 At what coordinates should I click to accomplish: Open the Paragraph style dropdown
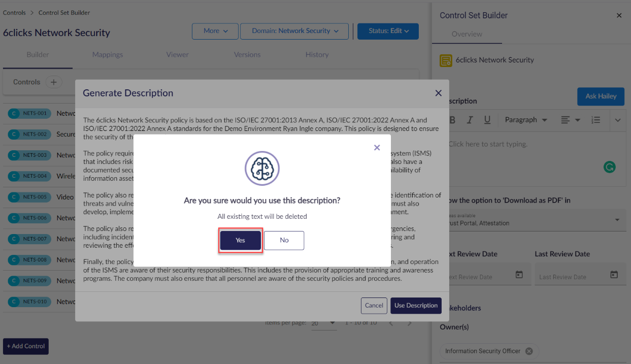point(526,120)
